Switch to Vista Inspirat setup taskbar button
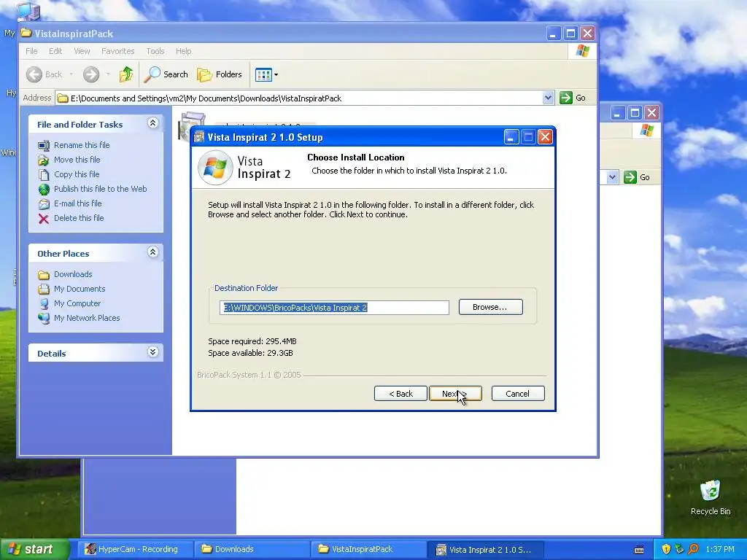Screen dimensions: 747x560 485,550
